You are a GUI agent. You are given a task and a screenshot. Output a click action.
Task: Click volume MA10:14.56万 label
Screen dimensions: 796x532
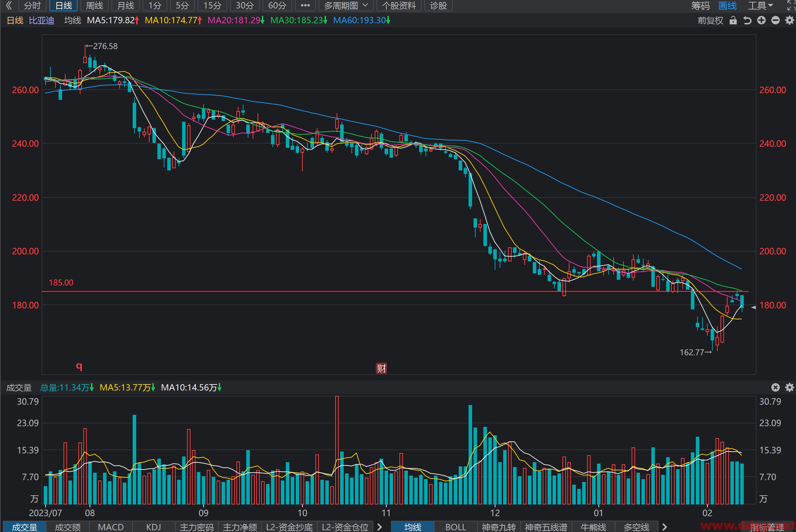coord(191,388)
